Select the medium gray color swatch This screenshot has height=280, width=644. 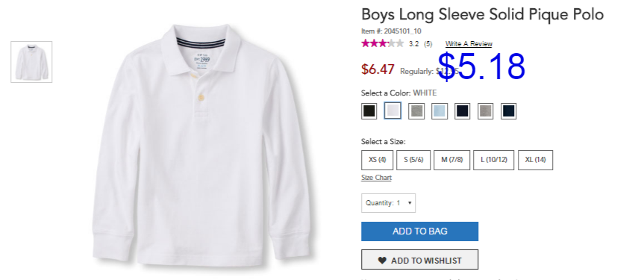coord(486,111)
